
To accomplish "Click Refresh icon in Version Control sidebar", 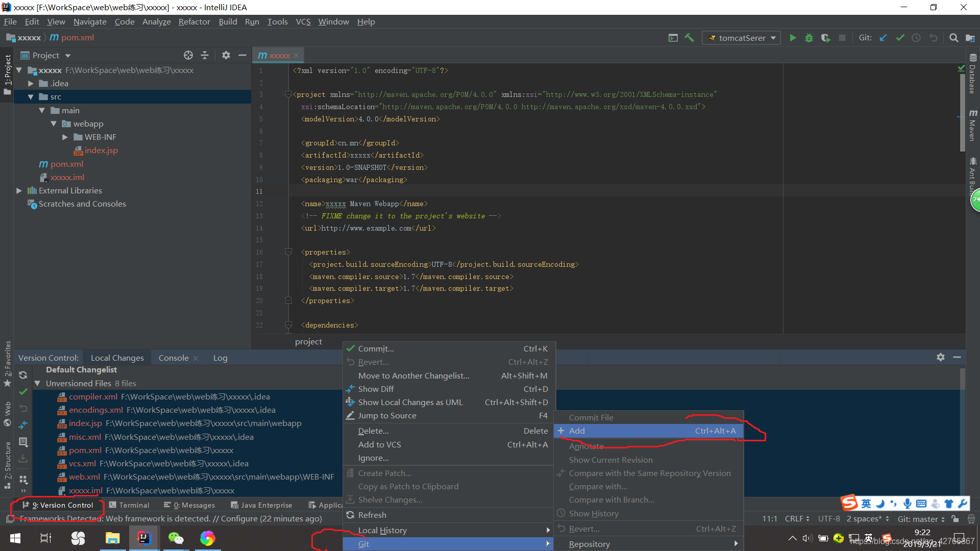I will coord(23,375).
